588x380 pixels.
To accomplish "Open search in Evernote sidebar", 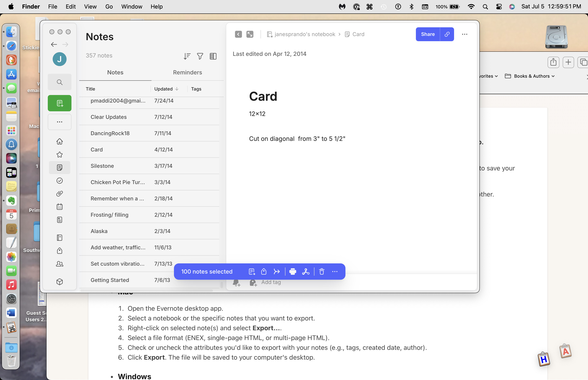I will click(60, 82).
